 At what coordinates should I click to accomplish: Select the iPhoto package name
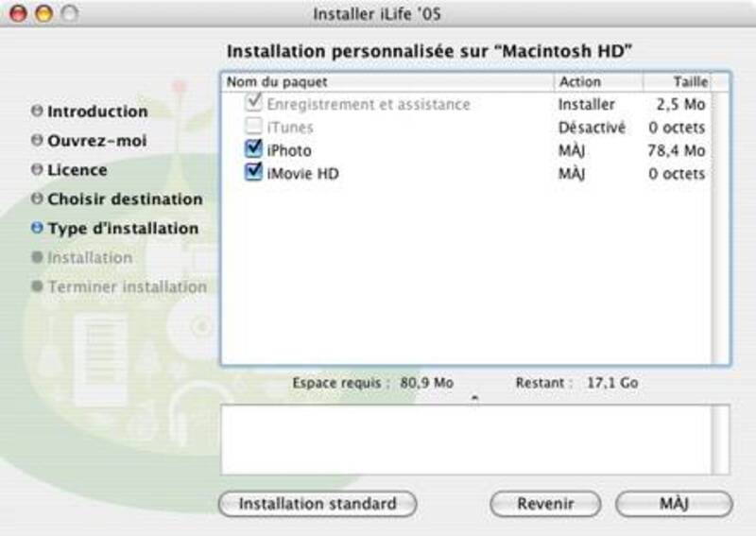pyautogui.click(x=289, y=150)
